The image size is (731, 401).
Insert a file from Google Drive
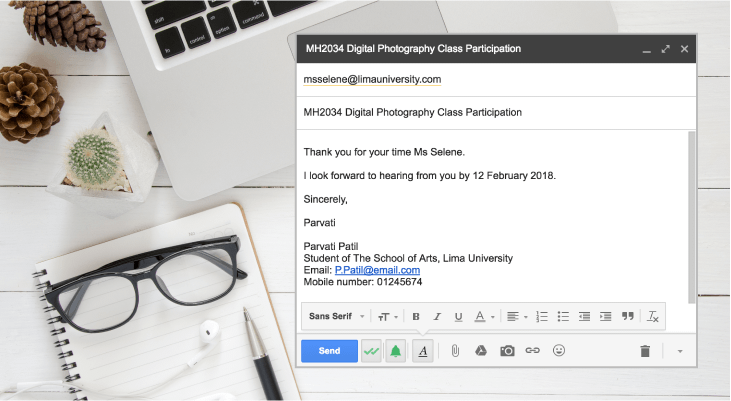(x=480, y=351)
